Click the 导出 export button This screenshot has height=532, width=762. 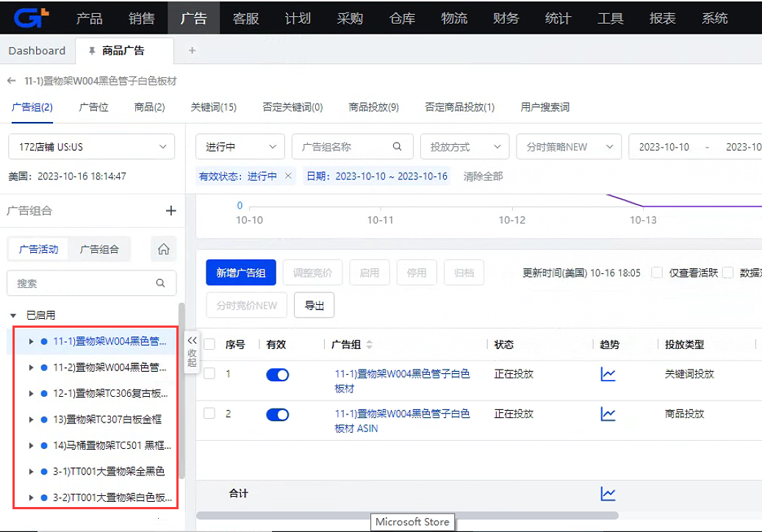click(x=314, y=306)
